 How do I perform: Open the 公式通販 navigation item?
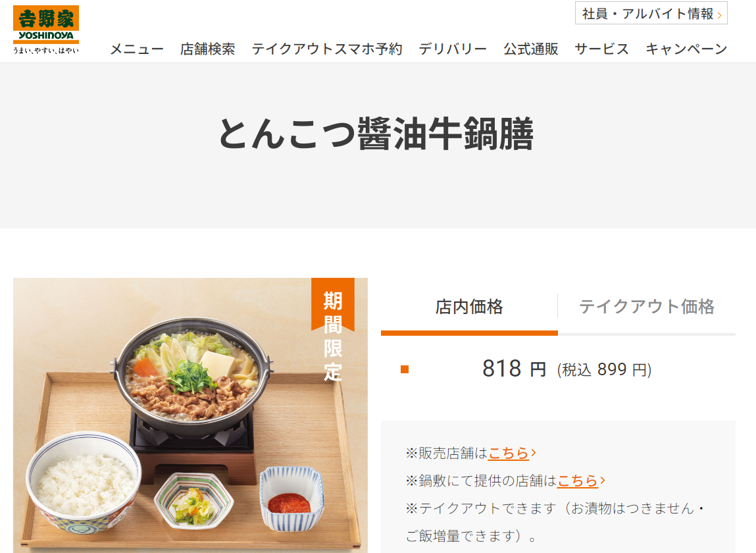pyautogui.click(x=531, y=49)
